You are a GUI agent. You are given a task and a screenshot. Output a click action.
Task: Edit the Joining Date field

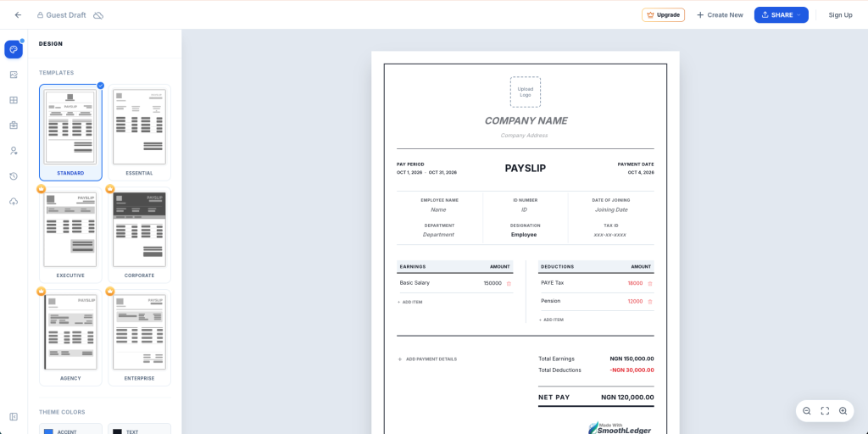[x=611, y=210]
